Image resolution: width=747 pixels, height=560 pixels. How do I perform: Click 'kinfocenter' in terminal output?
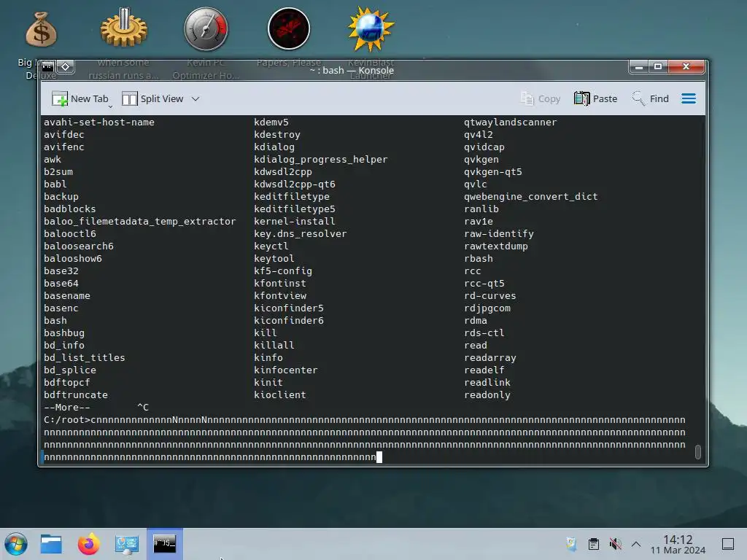[285, 370]
